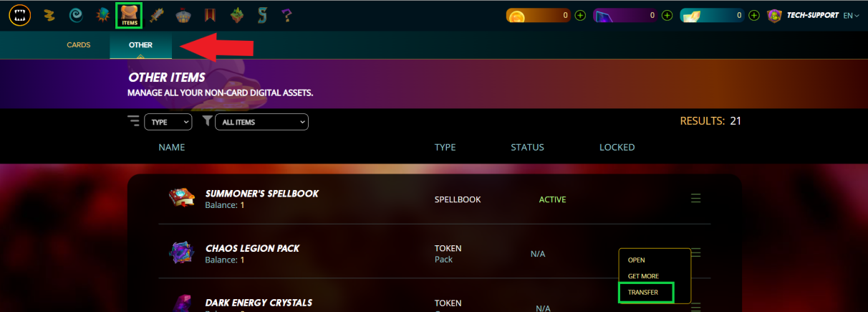Switch to the Cards tab
The image size is (868, 312).
(x=79, y=44)
